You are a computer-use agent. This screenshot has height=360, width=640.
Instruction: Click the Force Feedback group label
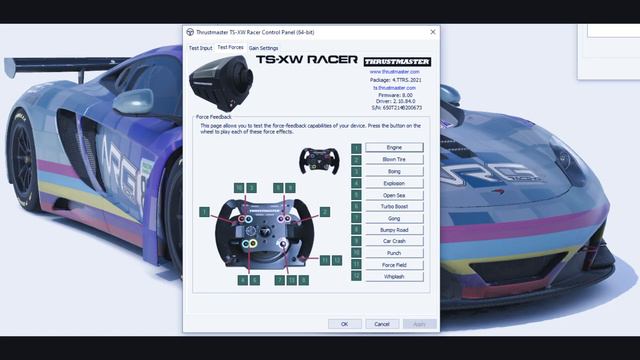(x=213, y=117)
